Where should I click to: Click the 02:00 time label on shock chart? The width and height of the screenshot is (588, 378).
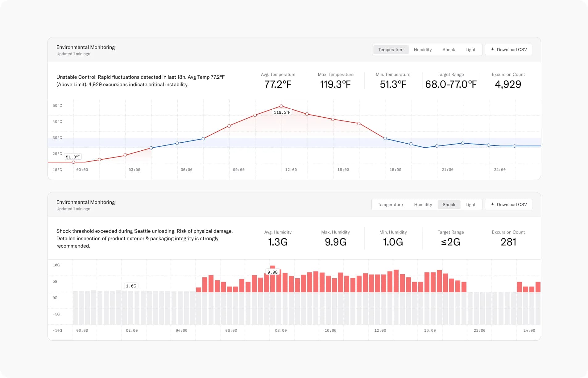tap(132, 331)
